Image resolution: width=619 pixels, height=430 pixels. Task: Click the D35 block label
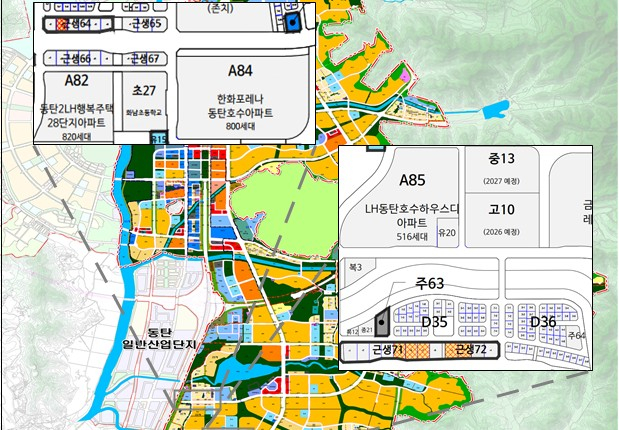tap(434, 322)
